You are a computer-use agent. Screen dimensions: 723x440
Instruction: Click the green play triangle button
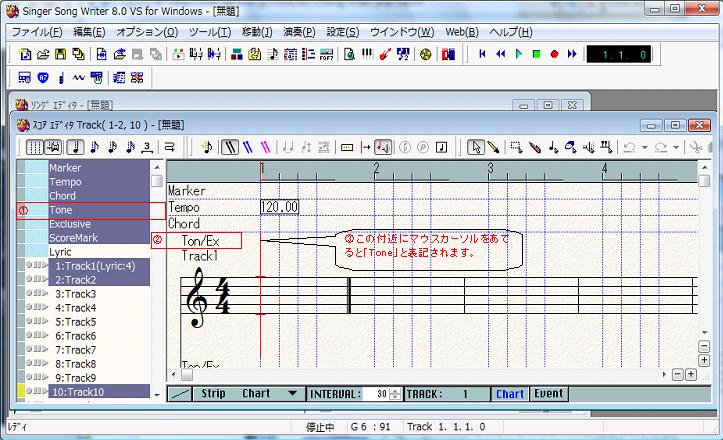pyautogui.click(x=518, y=54)
